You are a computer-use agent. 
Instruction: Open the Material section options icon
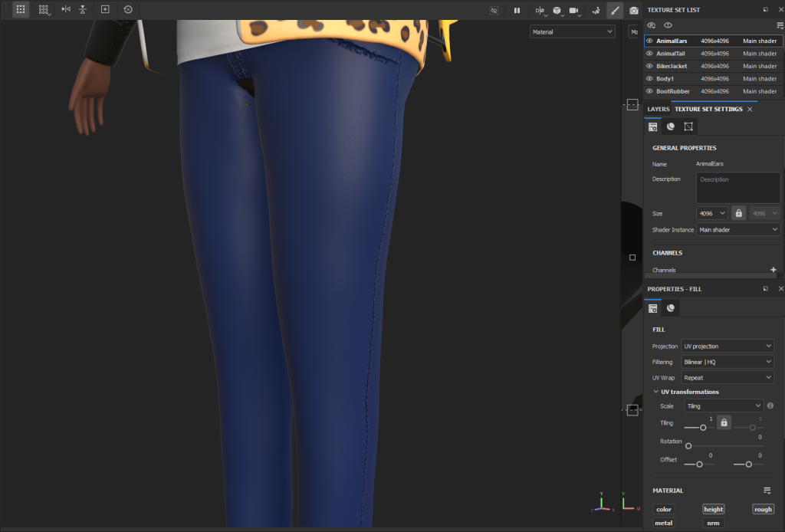click(x=767, y=491)
